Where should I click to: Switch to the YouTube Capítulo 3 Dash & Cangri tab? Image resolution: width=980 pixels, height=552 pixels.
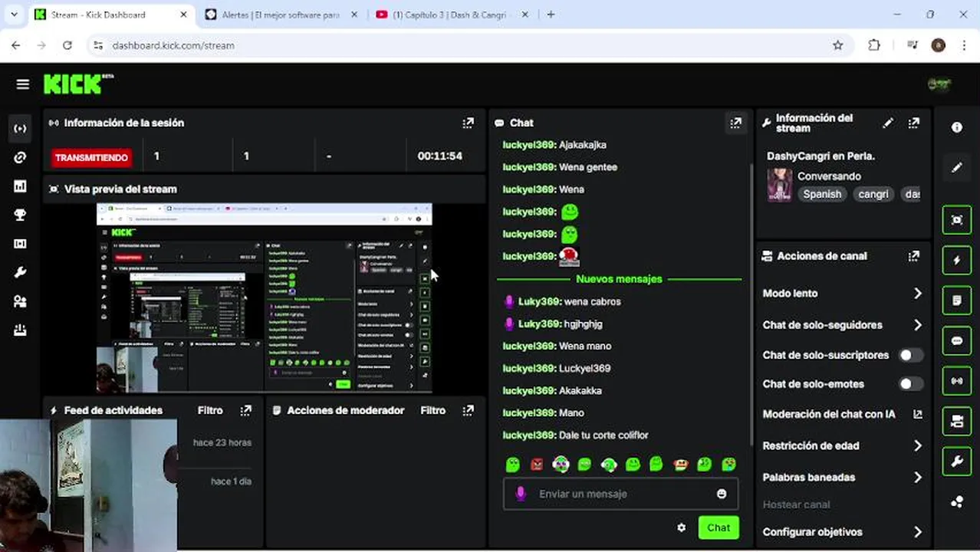pyautogui.click(x=449, y=15)
